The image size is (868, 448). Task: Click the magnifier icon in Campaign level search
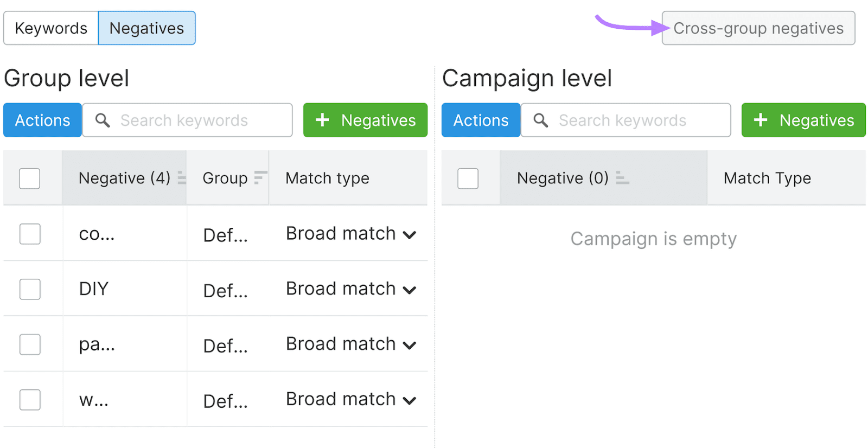click(541, 120)
